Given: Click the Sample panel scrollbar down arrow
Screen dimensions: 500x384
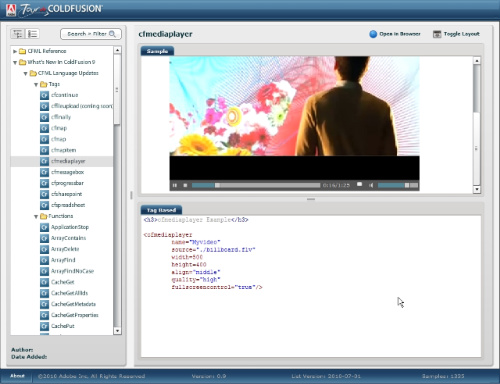Looking at the screenshot, I should (x=477, y=189).
